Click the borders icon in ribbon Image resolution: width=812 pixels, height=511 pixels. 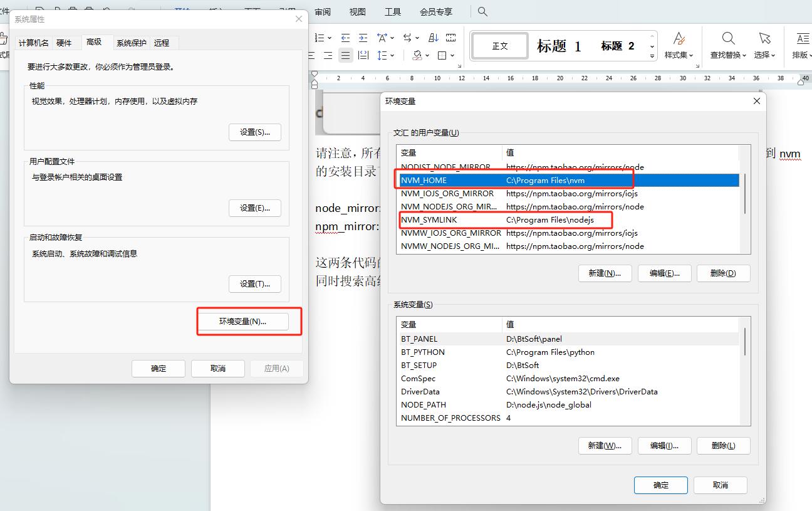[442, 55]
